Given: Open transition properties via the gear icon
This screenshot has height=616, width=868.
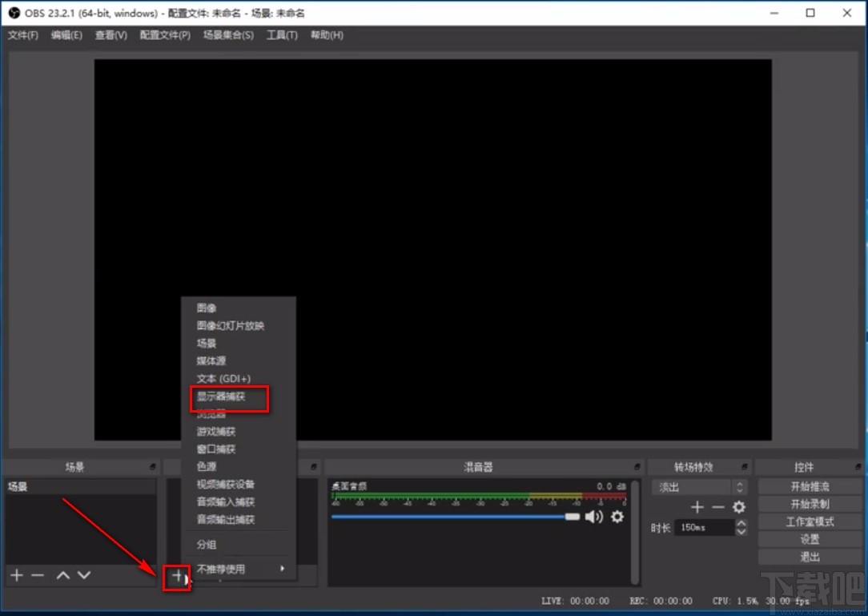Looking at the screenshot, I should (738, 506).
